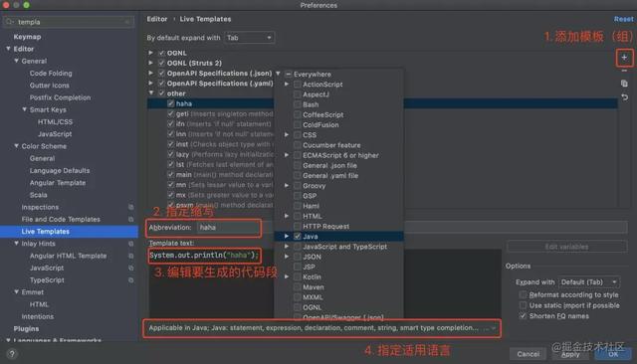Open the default expand with Tab dropdown
This screenshot has width=637, height=364.
coord(250,38)
